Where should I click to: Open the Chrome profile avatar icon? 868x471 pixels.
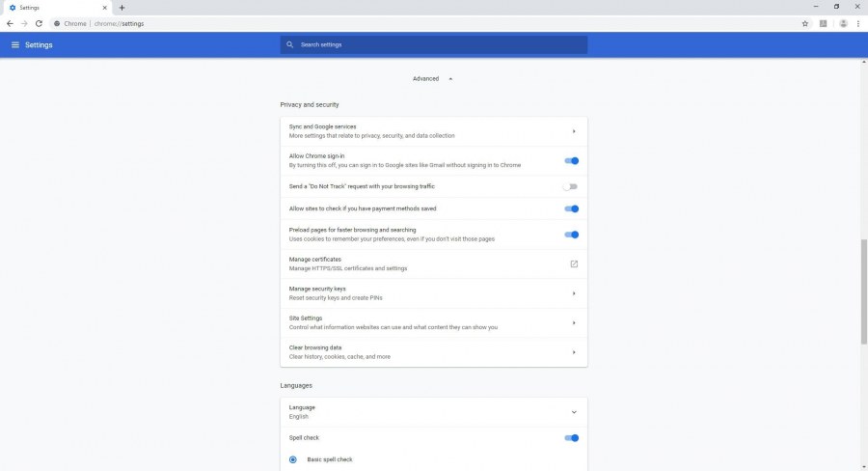(843, 23)
